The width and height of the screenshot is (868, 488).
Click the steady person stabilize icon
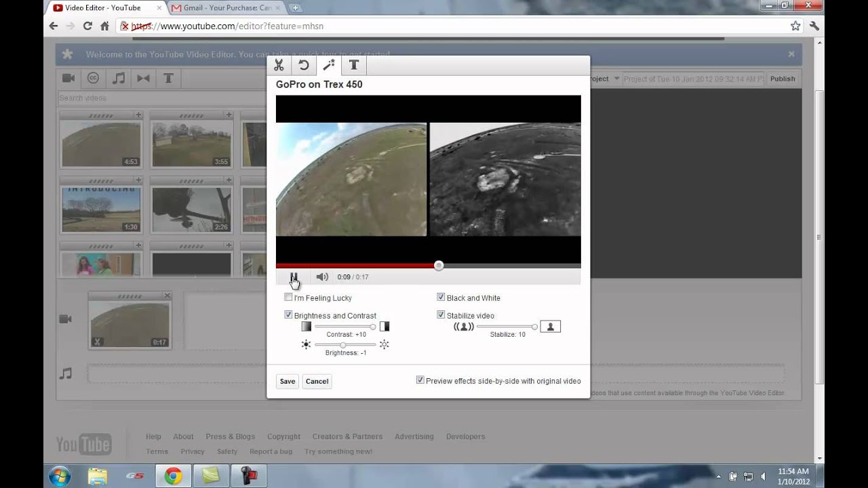[550, 327]
